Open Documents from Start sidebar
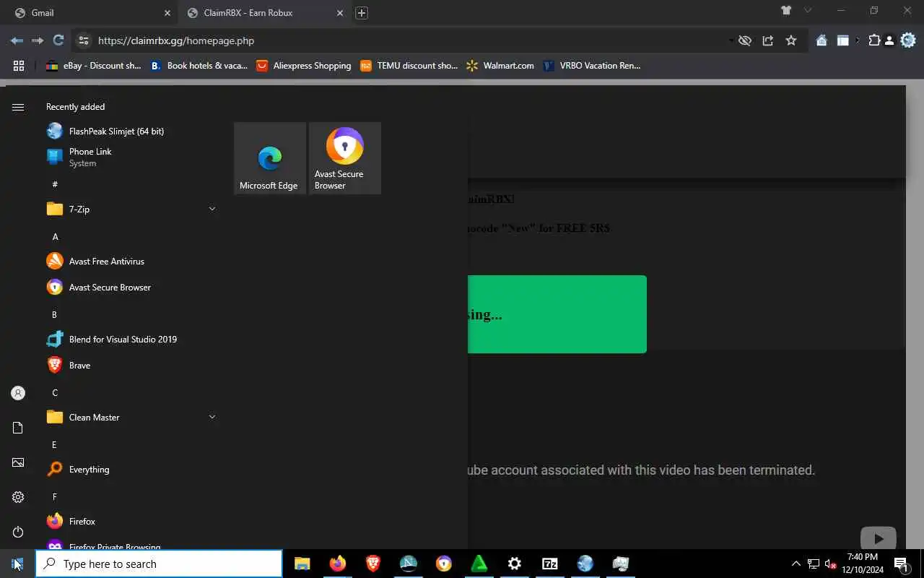The width and height of the screenshot is (924, 578). (18, 428)
